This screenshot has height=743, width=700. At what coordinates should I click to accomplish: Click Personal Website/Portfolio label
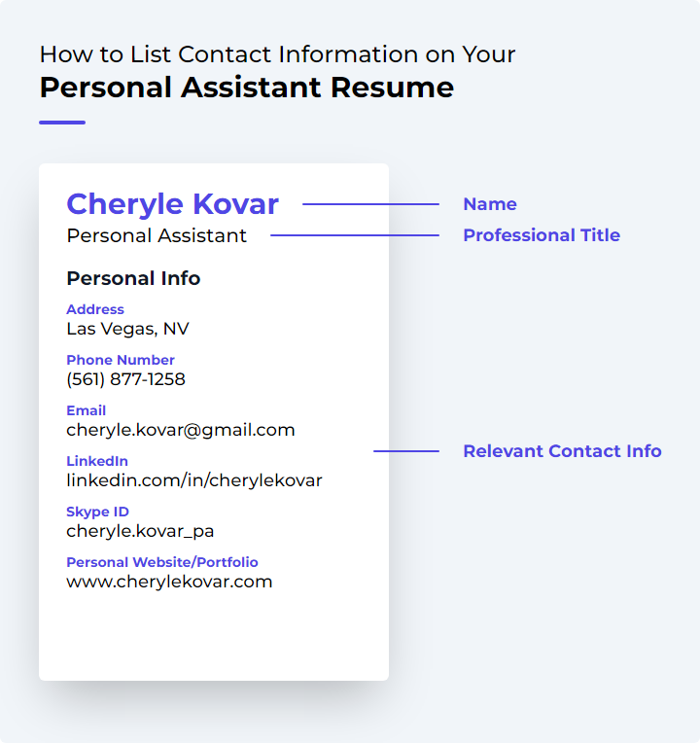pyautogui.click(x=162, y=562)
